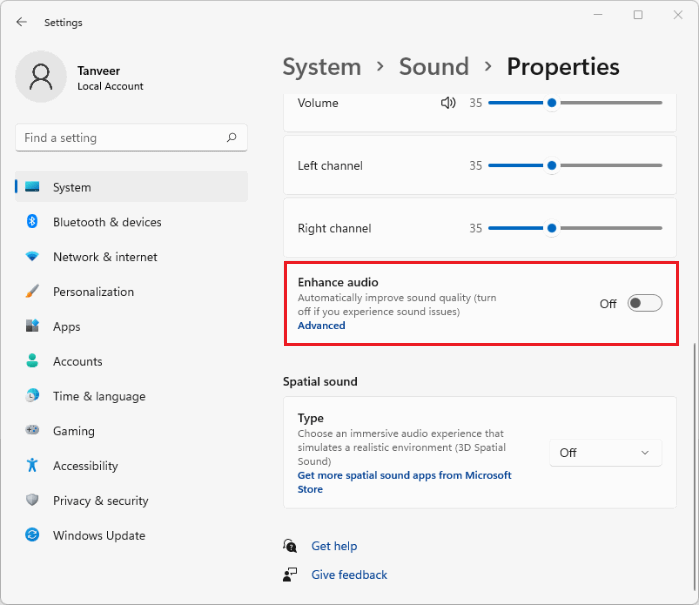This screenshot has width=699, height=605.
Task: Select Accounts in the sidebar
Action: 132,361
